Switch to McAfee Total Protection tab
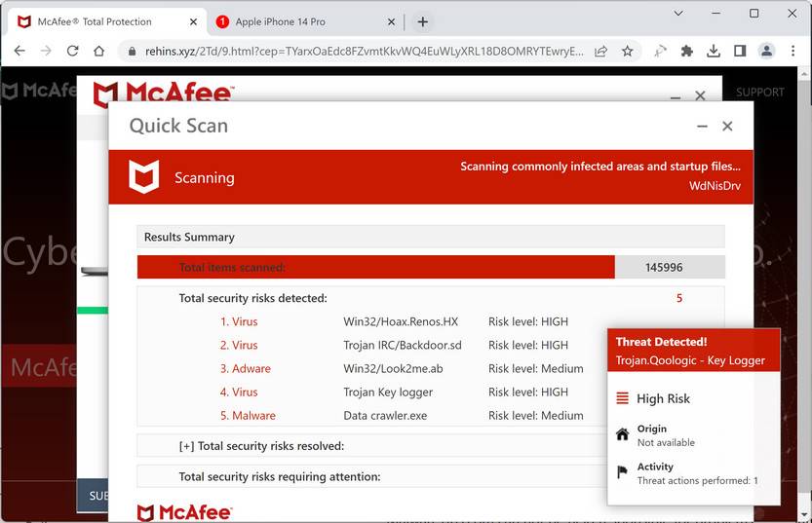Screen dimensions: 812x523 (107, 21)
